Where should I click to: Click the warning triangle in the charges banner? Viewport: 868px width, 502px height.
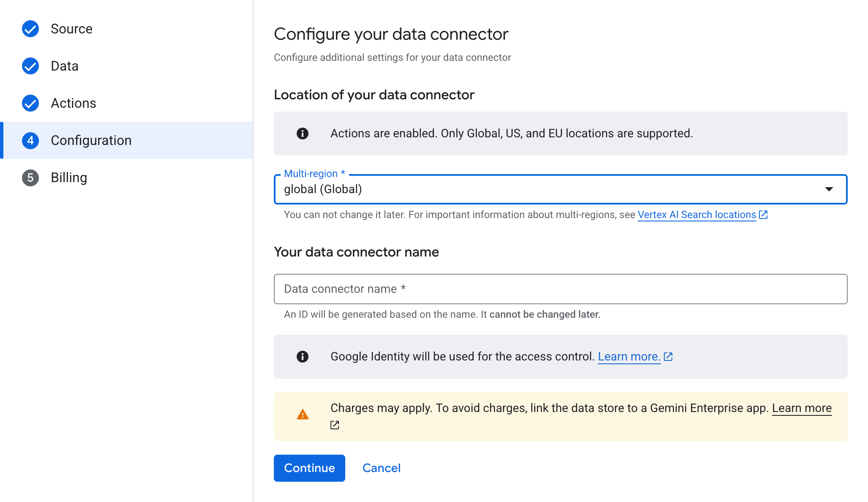[x=303, y=414]
